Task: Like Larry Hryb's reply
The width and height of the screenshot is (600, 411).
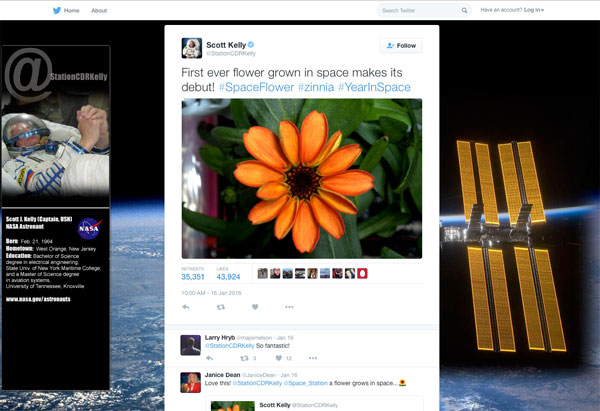Action: (x=279, y=358)
